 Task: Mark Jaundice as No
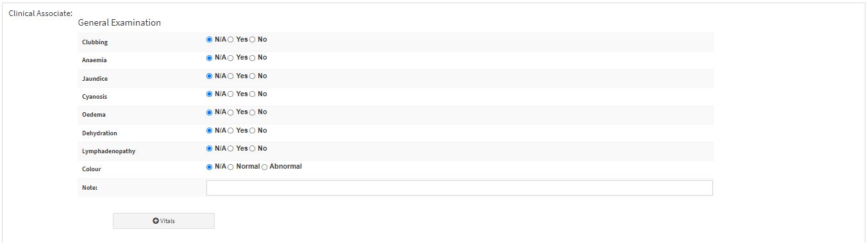pyautogui.click(x=252, y=76)
